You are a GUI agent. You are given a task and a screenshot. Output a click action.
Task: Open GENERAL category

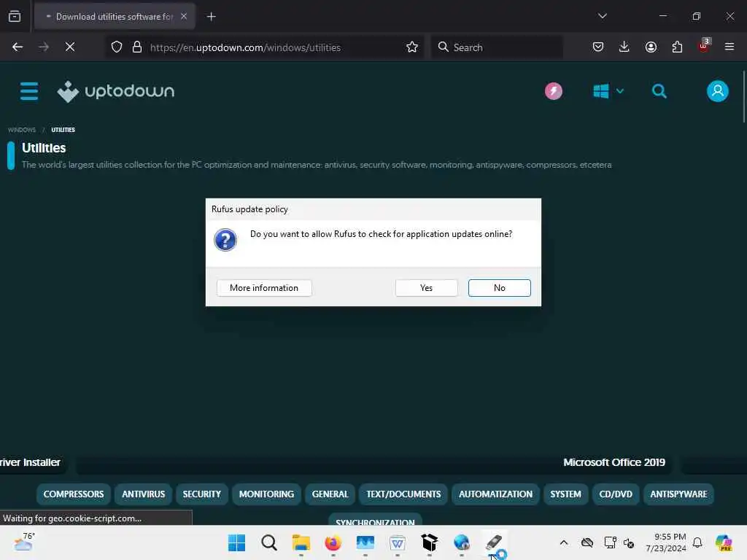coord(330,494)
